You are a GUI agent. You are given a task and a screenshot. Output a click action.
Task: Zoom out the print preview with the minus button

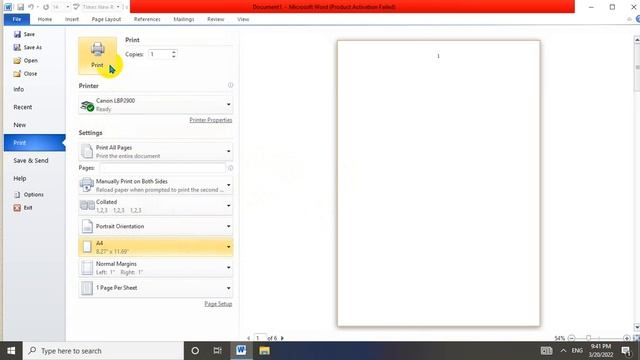(x=571, y=338)
